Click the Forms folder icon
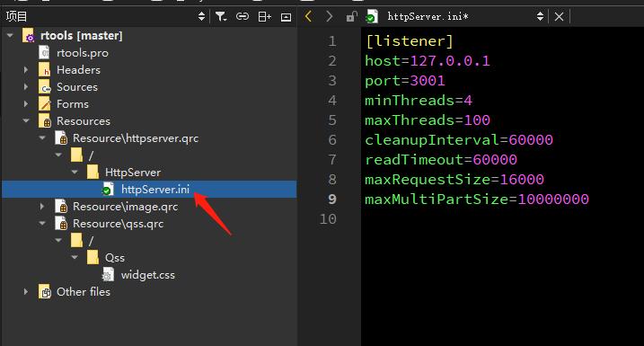The width and height of the screenshot is (644, 346). click(44, 104)
